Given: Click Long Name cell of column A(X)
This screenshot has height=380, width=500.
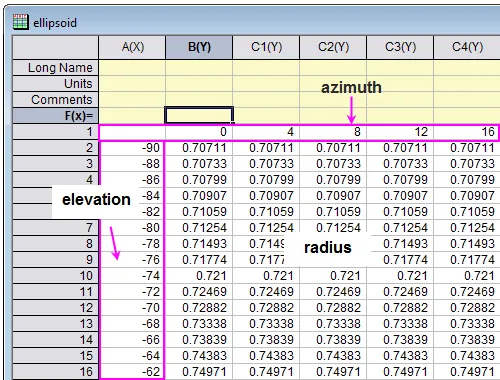Looking at the screenshot, I should (132, 68).
